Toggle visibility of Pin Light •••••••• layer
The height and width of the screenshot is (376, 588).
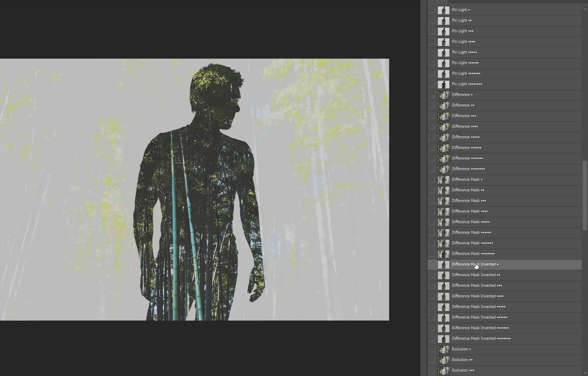tap(432, 85)
